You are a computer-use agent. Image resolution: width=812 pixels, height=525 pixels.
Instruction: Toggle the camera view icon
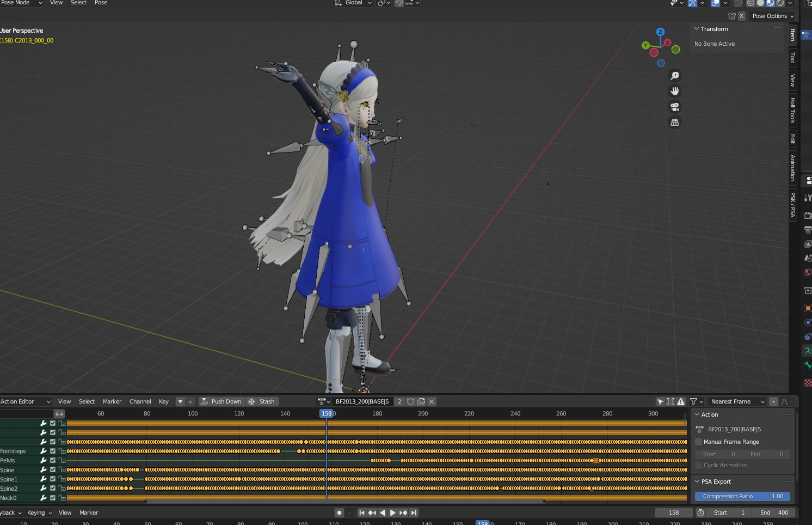click(x=675, y=107)
